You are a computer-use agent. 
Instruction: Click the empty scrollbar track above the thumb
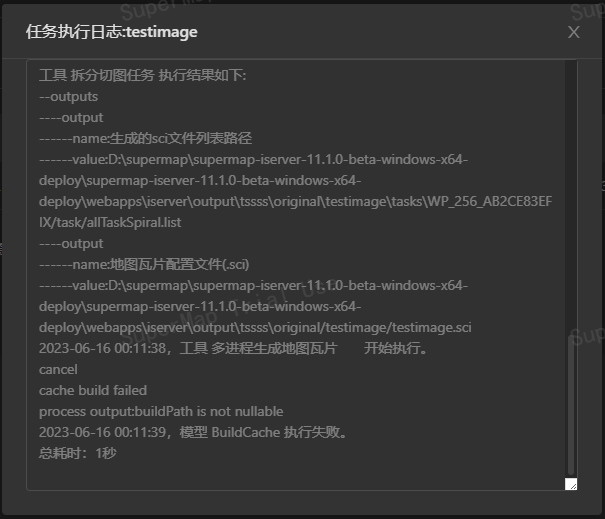tap(571, 197)
